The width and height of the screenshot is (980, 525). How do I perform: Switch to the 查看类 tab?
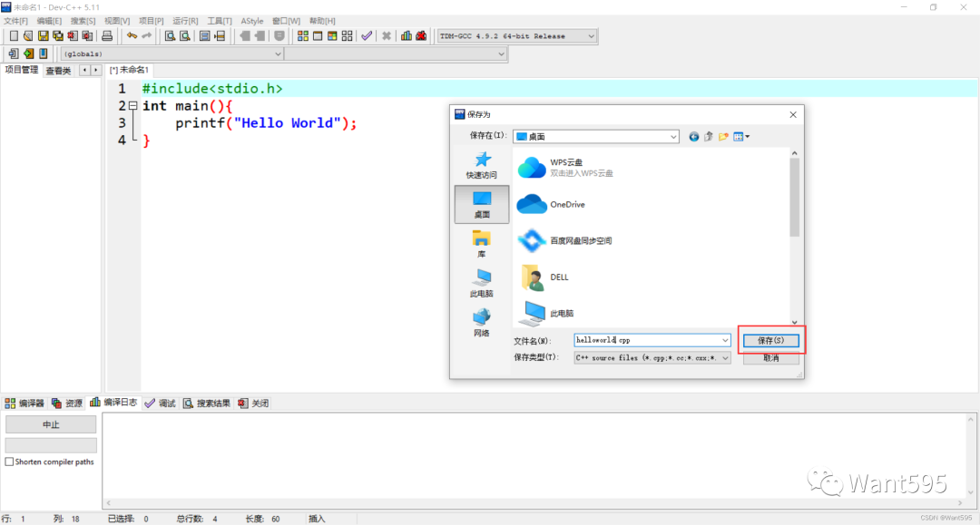point(58,71)
